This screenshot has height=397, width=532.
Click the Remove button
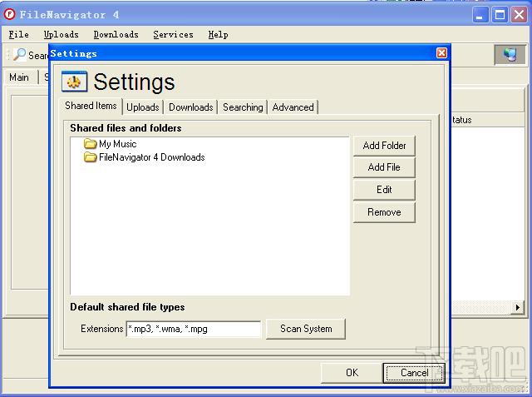[384, 212]
